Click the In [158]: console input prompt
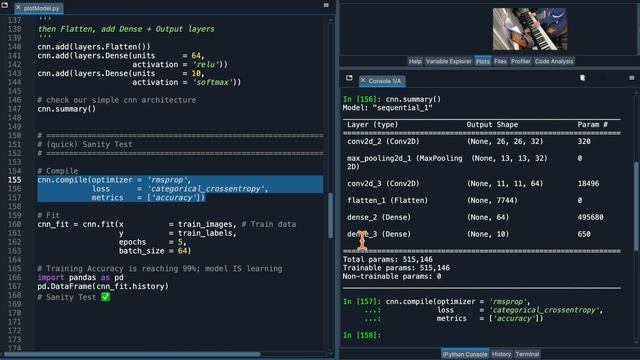The image size is (640, 360). pyautogui.click(x=362, y=335)
